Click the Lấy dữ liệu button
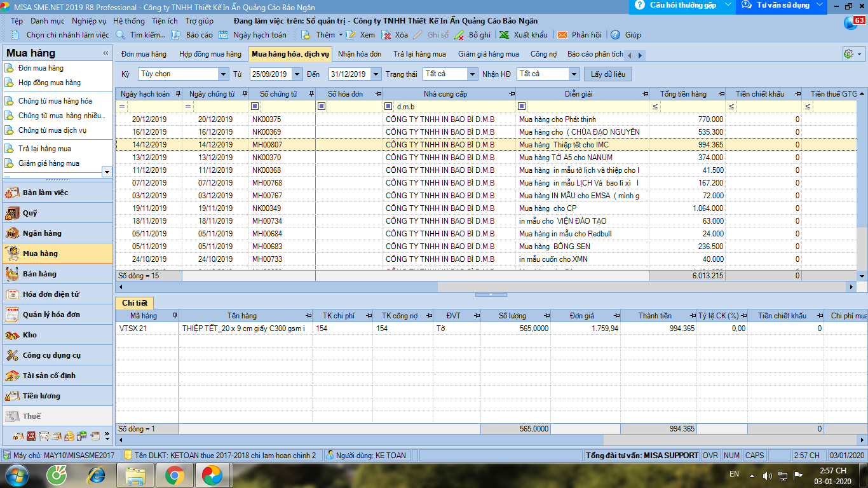This screenshot has width=868, height=488. click(x=608, y=74)
